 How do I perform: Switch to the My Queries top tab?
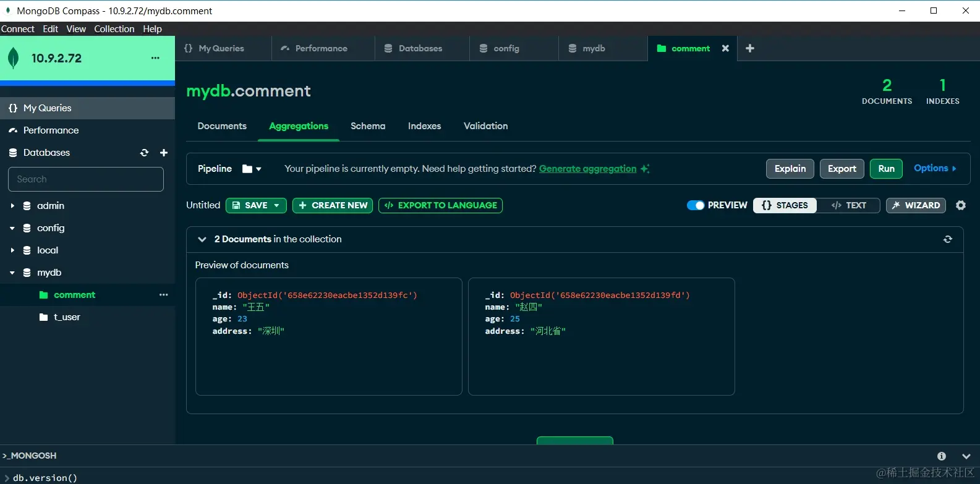tap(223, 48)
